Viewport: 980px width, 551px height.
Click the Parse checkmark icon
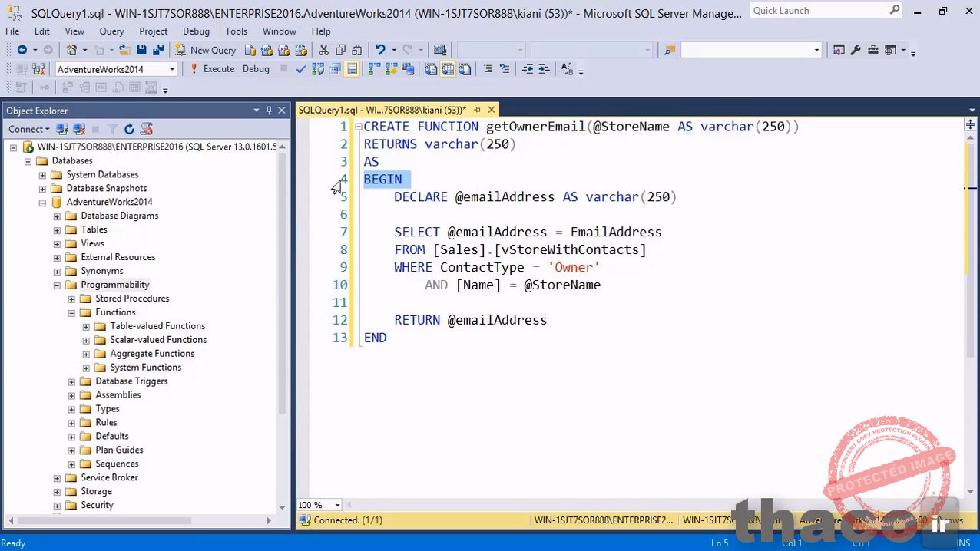coord(300,69)
